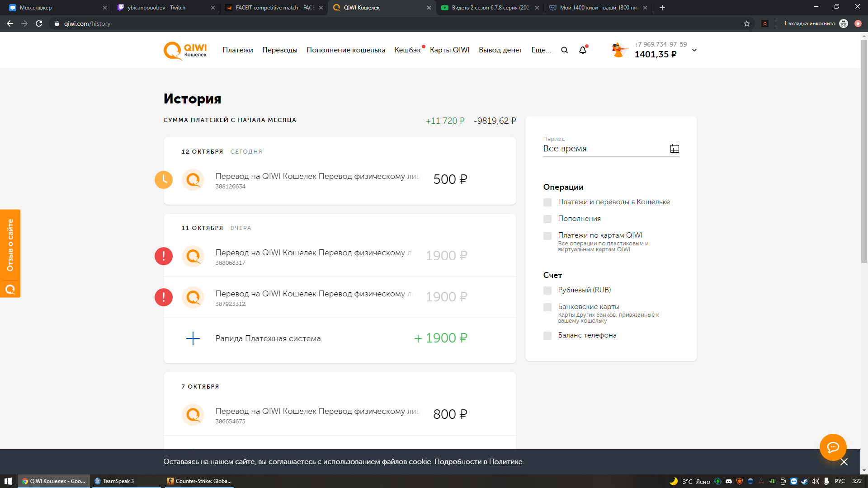Click the taskbar clock showing 3:22
The height and width of the screenshot is (488, 868).
coord(857,481)
